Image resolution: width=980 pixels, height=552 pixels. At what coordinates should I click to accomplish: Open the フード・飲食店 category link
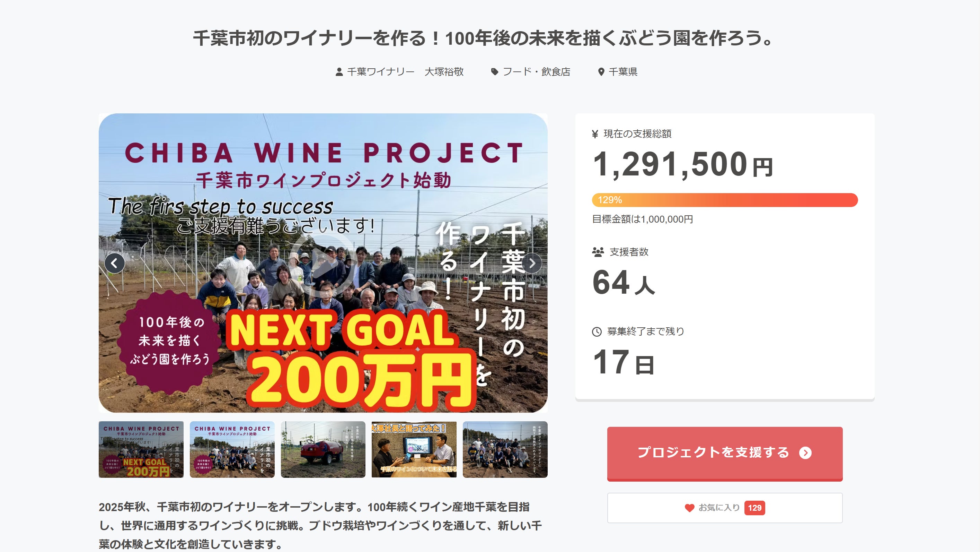pos(536,72)
